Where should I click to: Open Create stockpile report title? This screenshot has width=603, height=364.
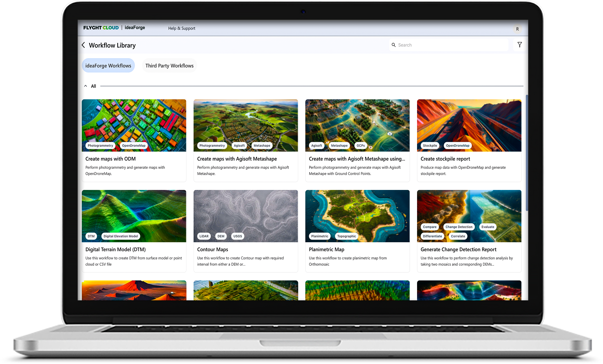[445, 159]
